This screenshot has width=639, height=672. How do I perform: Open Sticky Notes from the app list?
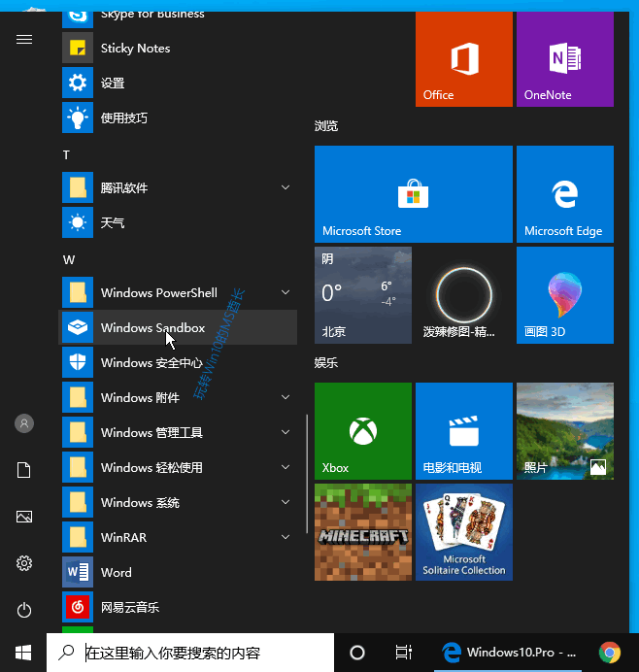[178, 48]
